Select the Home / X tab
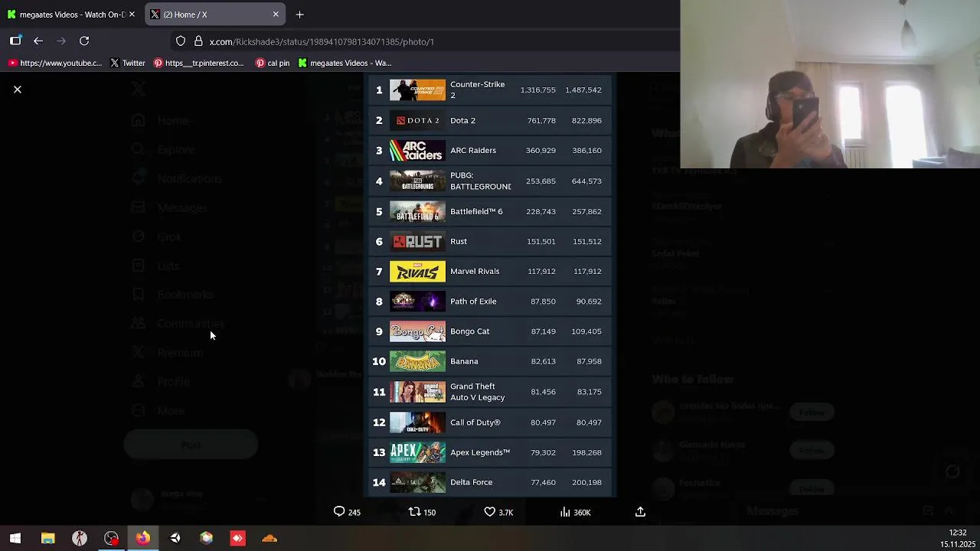This screenshot has height=551, width=980. pos(215,15)
